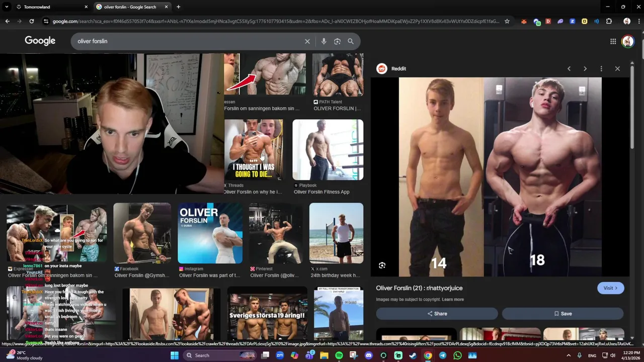Open Steam from the taskbar
Screen dimensions: 644x362
tap(413, 355)
